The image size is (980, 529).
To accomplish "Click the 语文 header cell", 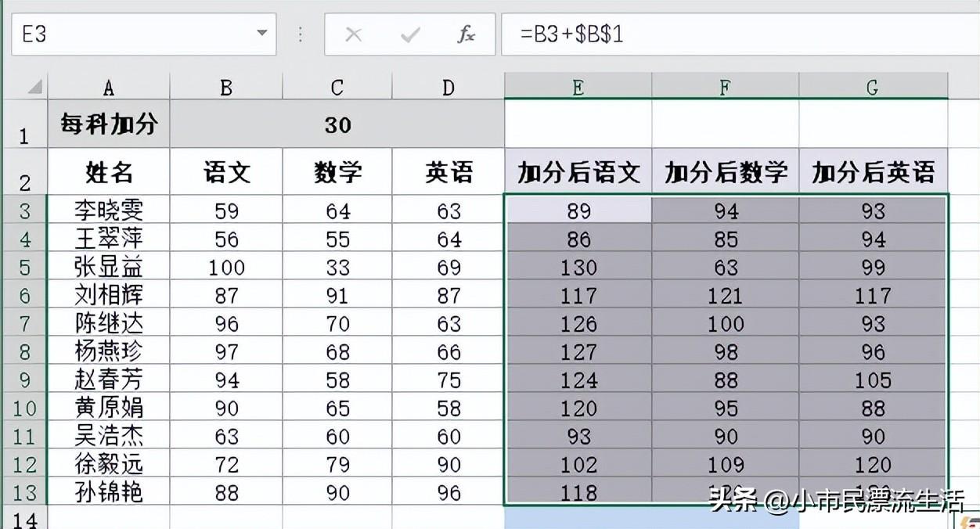I will 226,171.
